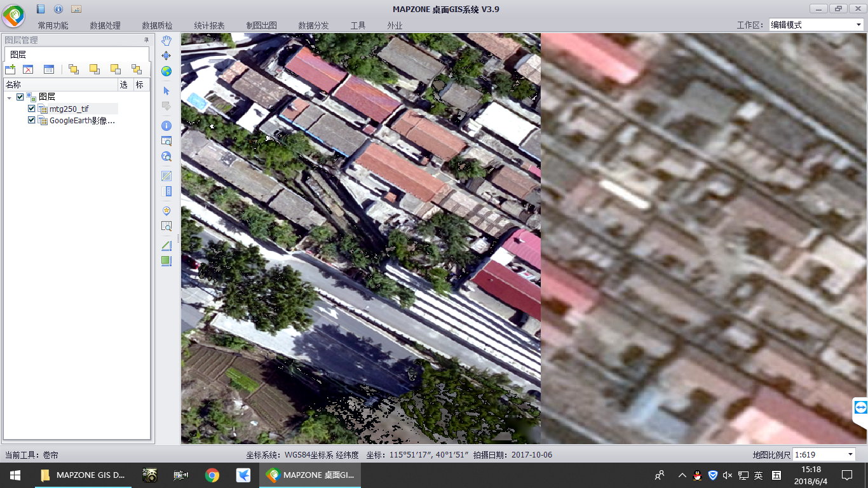
Task: Click the coordinates 115°51′17″ status text
Action: tap(417, 455)
